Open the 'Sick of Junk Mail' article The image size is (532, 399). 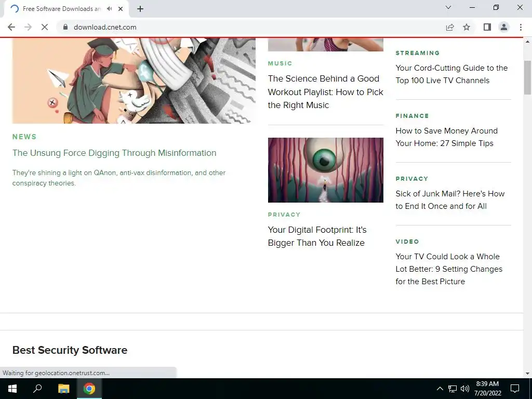(x=450, y=200)
